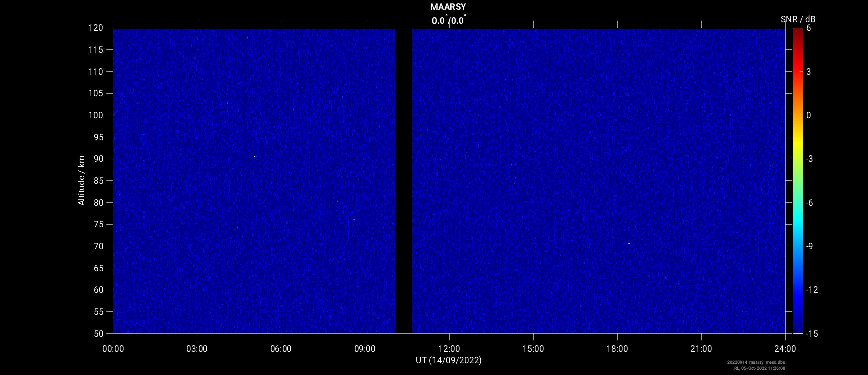Click the 65 altitude tick label

click(x=99, y=268)
